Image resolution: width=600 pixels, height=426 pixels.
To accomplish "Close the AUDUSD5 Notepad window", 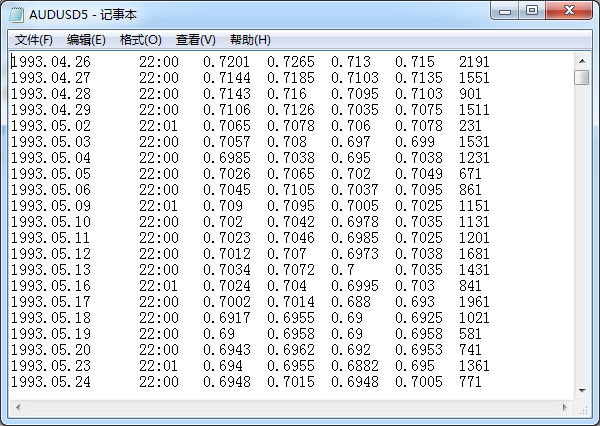I will (x=569, y=11).
